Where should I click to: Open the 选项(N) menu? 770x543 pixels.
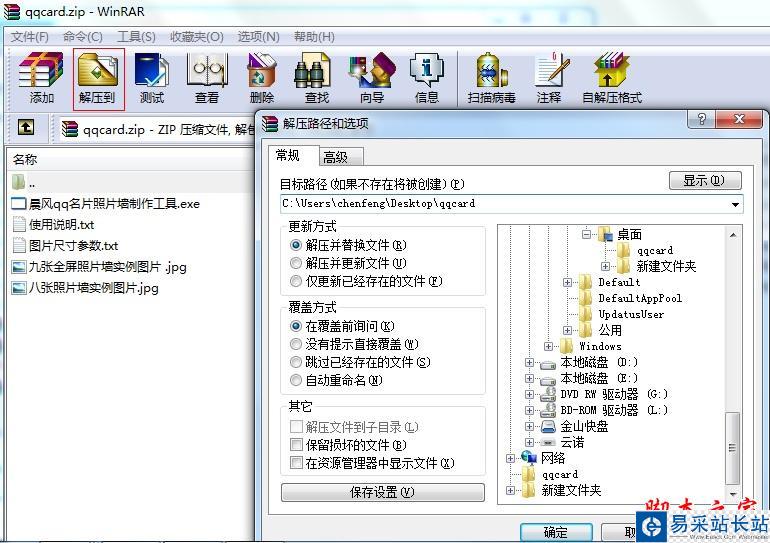258,37
